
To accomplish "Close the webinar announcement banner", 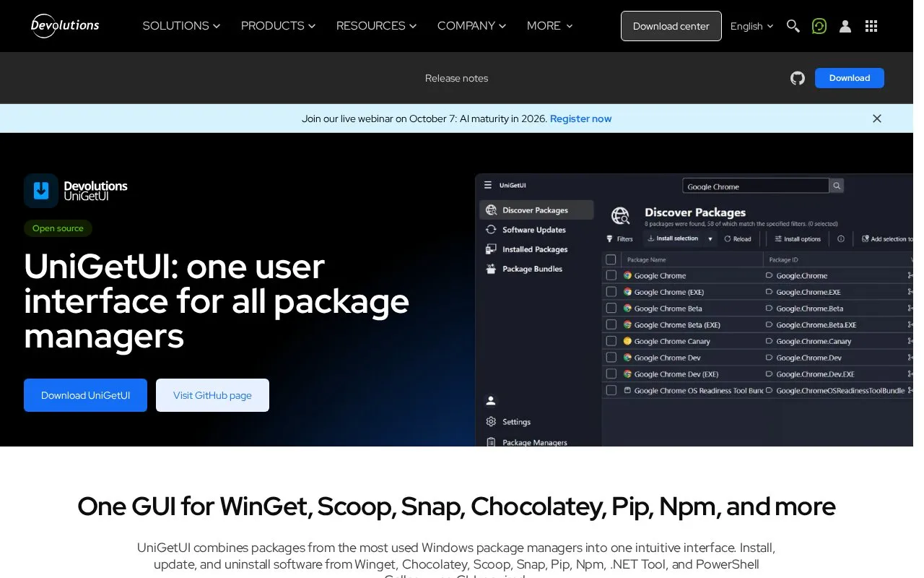I will [x=877, y=118].
